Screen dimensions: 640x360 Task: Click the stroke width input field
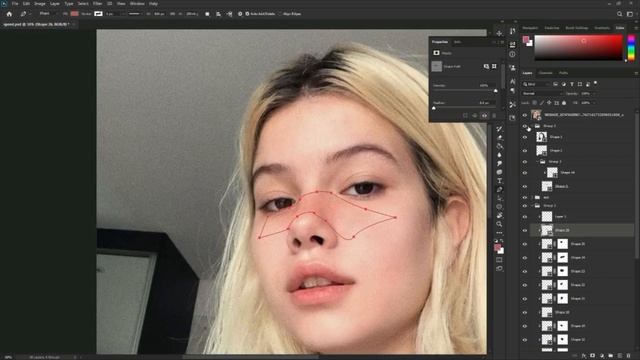112,14
